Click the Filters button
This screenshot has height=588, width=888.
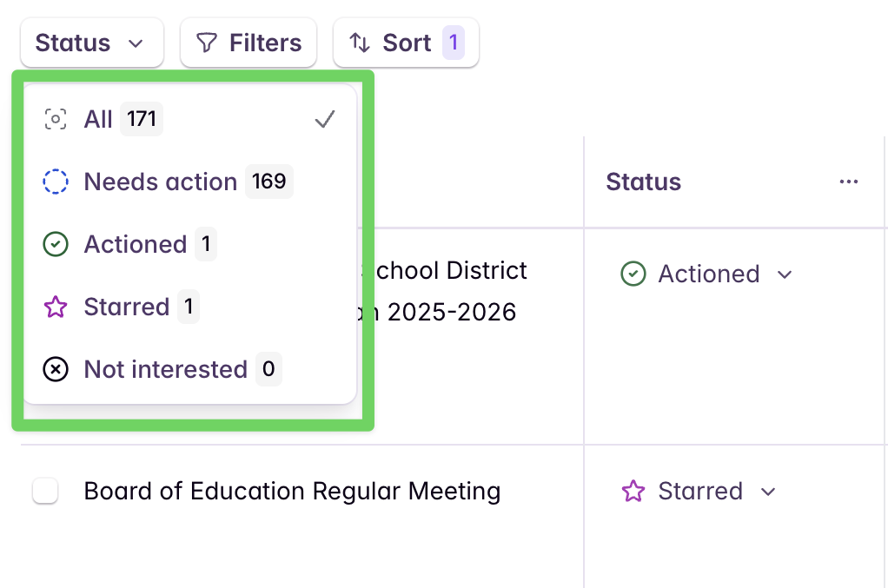248,42
